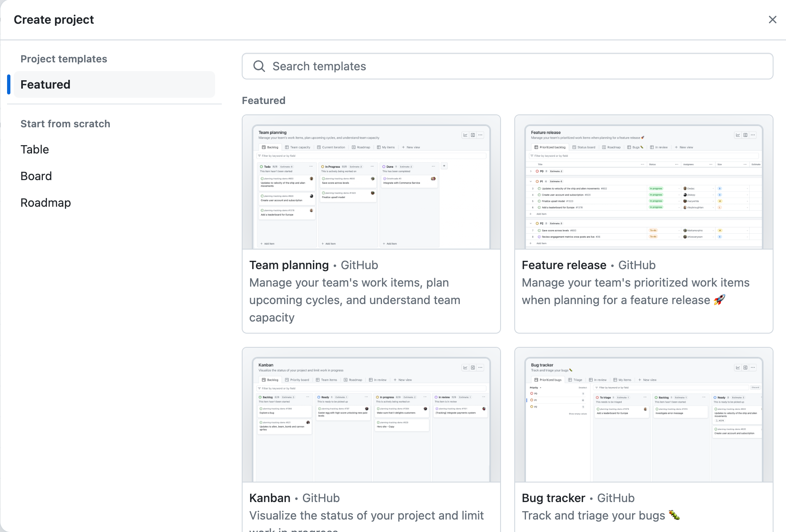This screenshot has width=786, height=532.
Task: Click the search magnifier icon
Action: pos(259,66)
